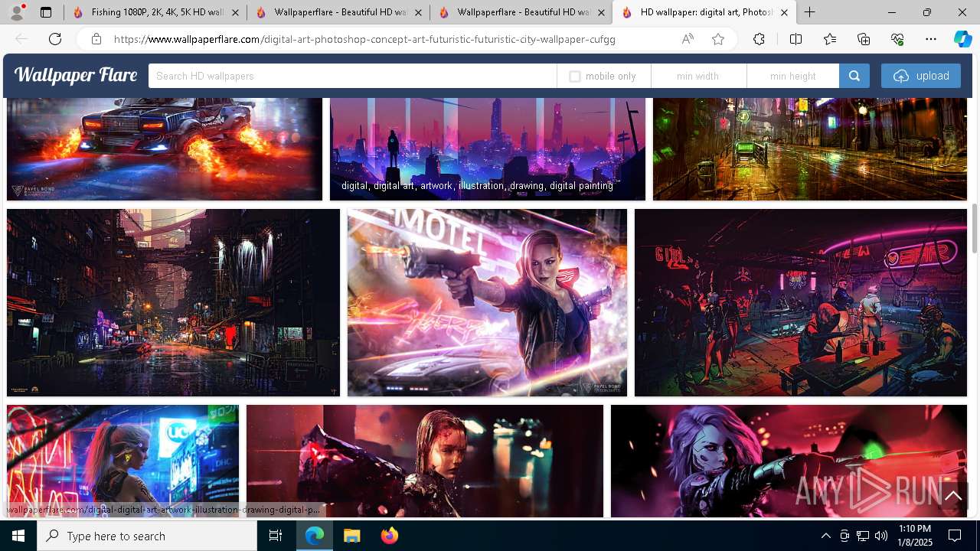The width and height of the screenshot is (980, 551).
Task: Close the Fishing 1080P tab
Action: (x=235, y=12)
